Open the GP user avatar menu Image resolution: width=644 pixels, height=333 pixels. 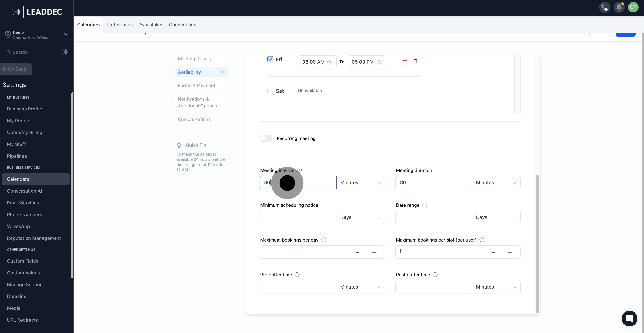pos(633,7)
